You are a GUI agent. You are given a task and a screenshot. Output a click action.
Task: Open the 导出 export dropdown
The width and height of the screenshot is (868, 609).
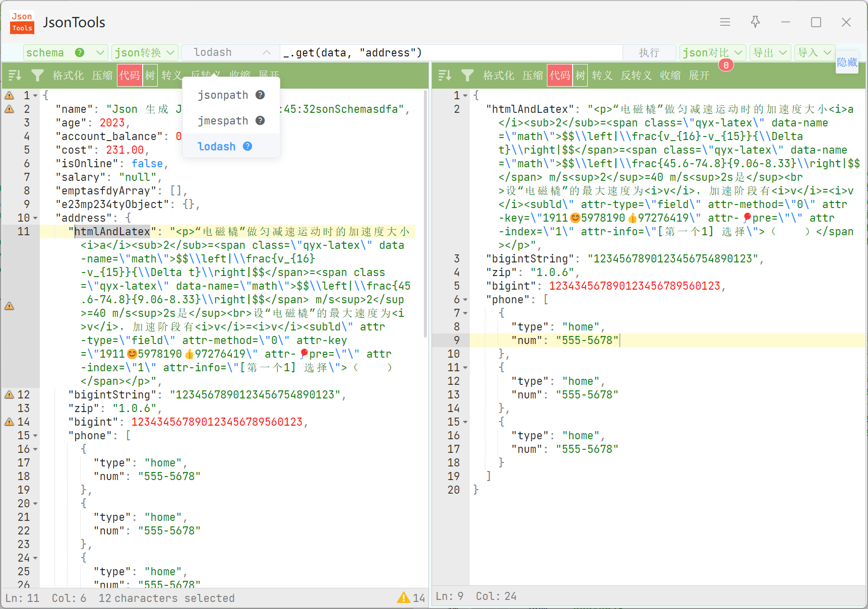point(770,52)
